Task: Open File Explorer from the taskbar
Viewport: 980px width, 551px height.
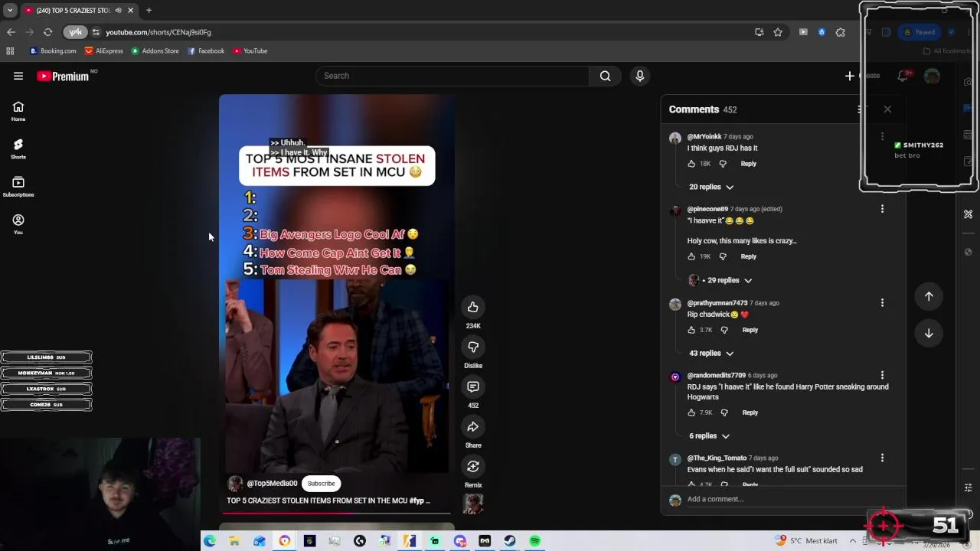Action: (x=234, y=541)
